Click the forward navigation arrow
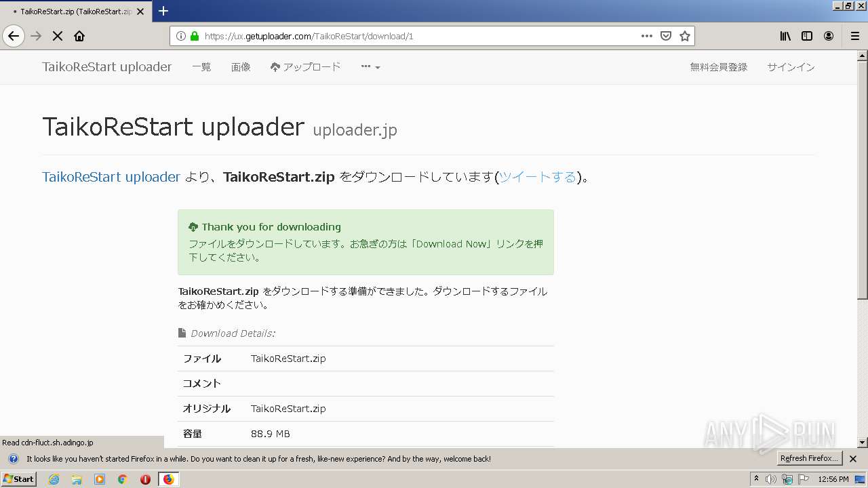 tap(36, 36)
